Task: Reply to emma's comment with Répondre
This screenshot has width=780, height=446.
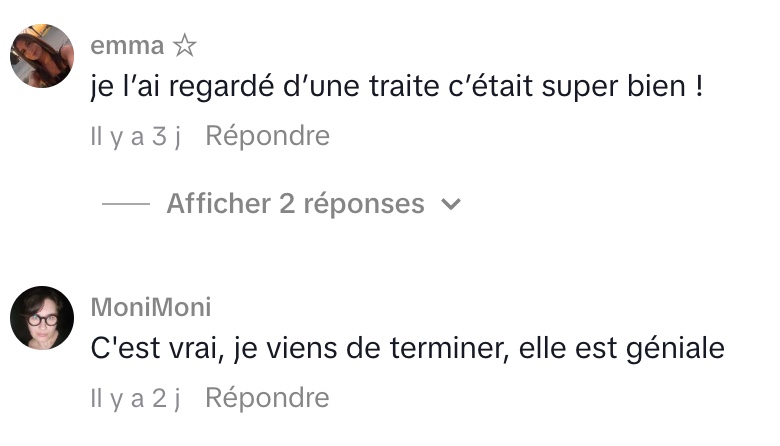Action: click(267, 135)
